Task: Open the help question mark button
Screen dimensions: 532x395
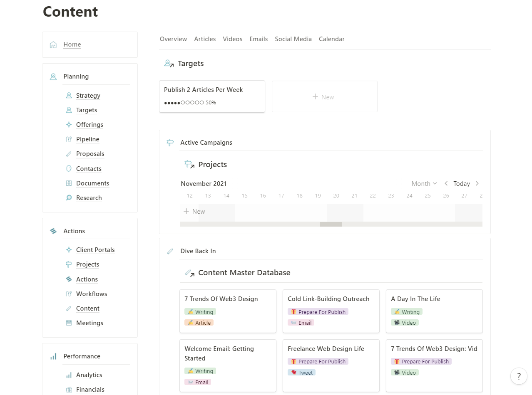Action: (x=519, y=376)
